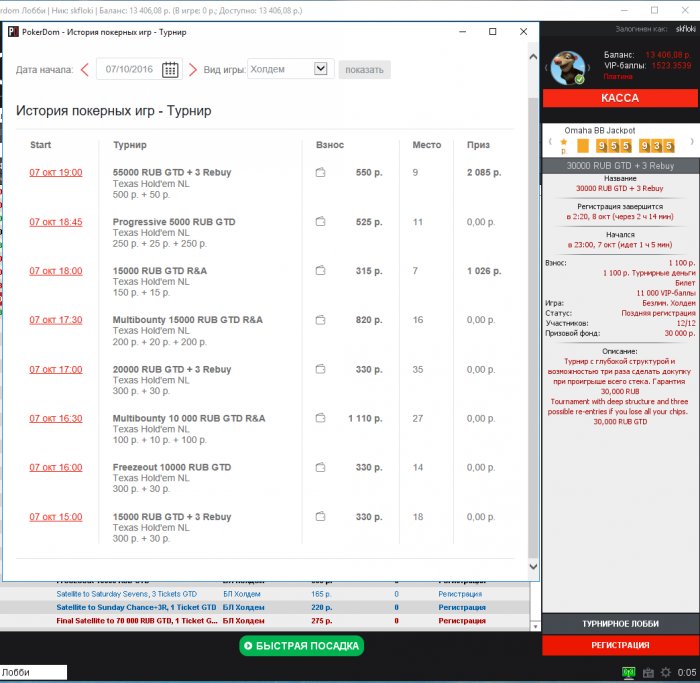Open tournament link 07 окт 16:30

tap(56, 418)
